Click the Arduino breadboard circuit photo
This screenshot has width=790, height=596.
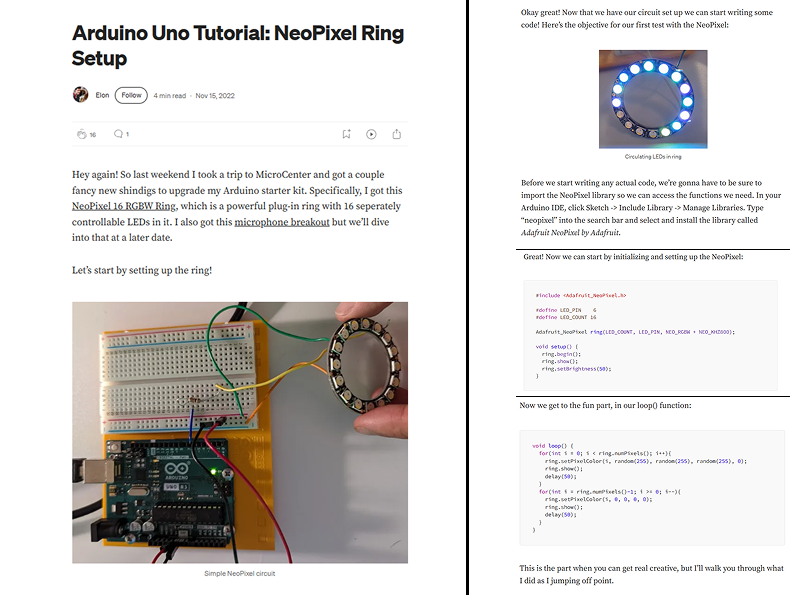(x=240, y=432)
